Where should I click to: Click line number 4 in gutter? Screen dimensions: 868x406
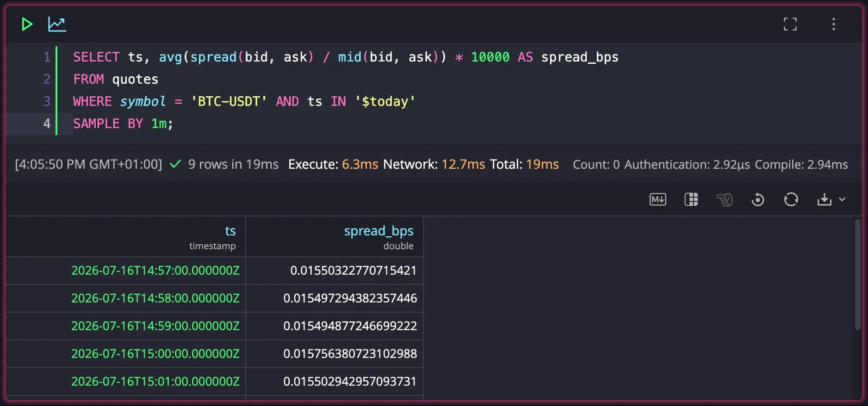[47, 123]
